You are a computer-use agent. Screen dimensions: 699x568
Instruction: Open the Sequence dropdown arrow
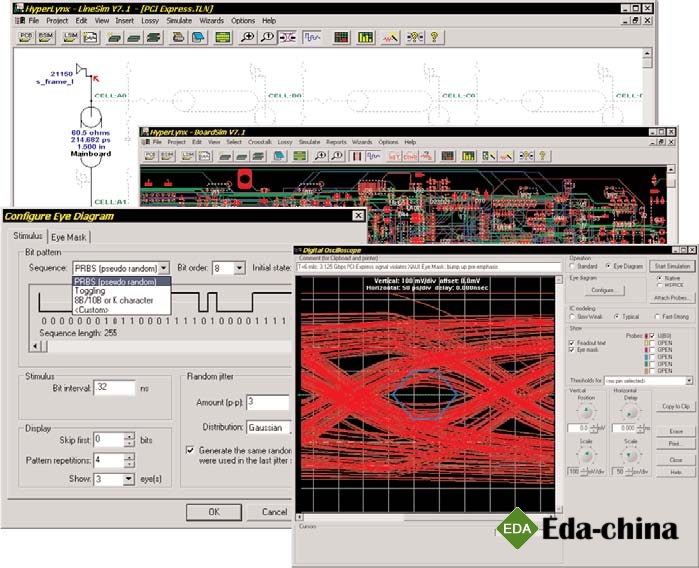164,268
